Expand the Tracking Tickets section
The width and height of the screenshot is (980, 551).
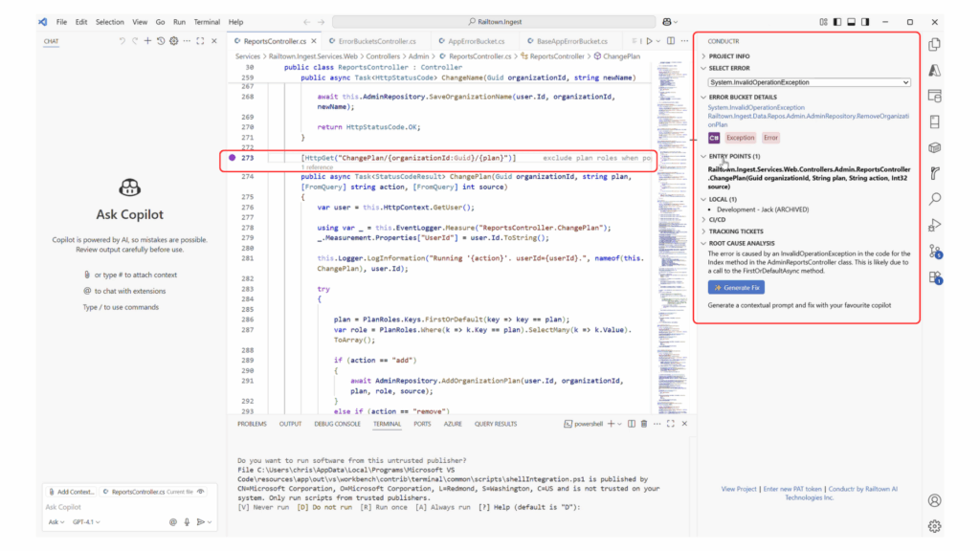pyautogui.click(x=735, y=231)
